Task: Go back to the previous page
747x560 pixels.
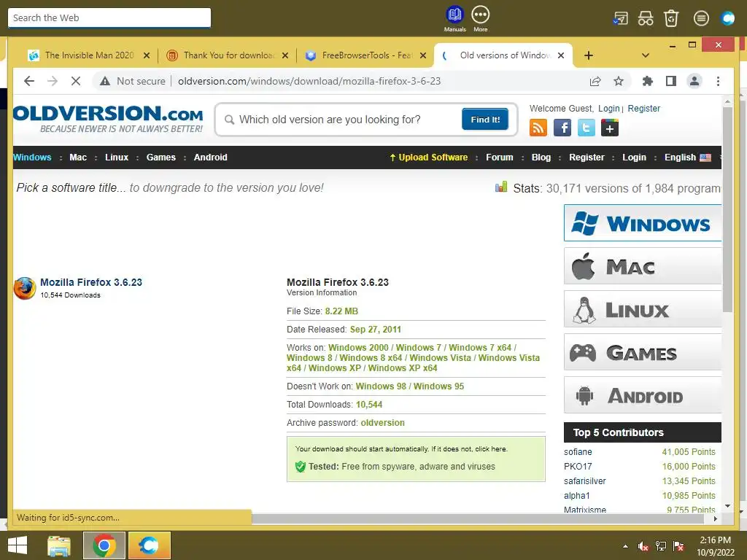Action: [x=29, y=81]
